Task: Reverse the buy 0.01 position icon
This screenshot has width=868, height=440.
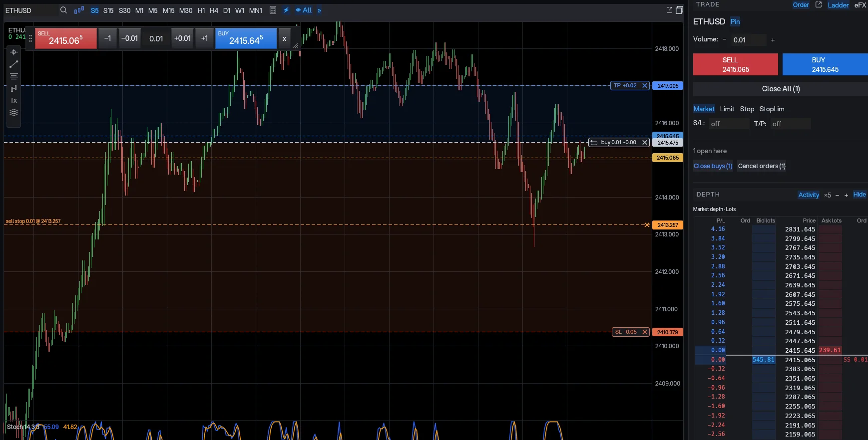Action: click(x=594, y=143)
